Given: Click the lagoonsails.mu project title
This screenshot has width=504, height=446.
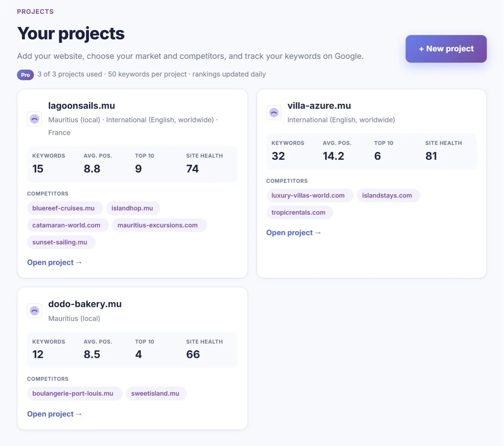Looking at the screenshot, I should point(81,106).
